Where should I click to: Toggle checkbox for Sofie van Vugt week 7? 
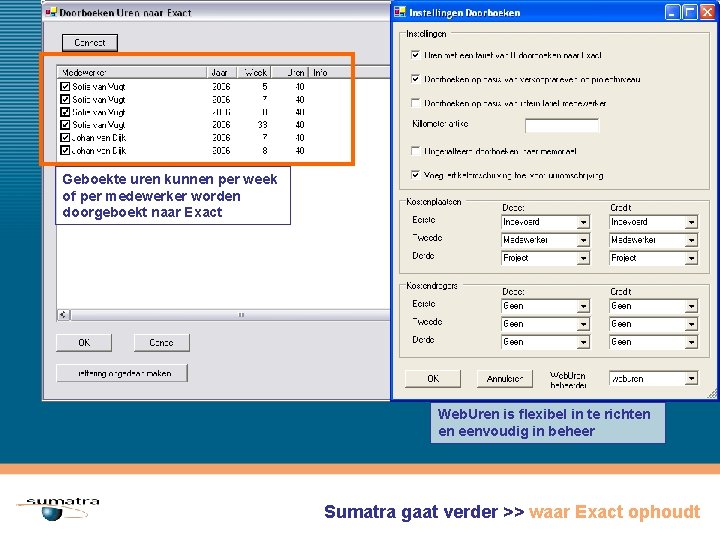click(65, 99)
